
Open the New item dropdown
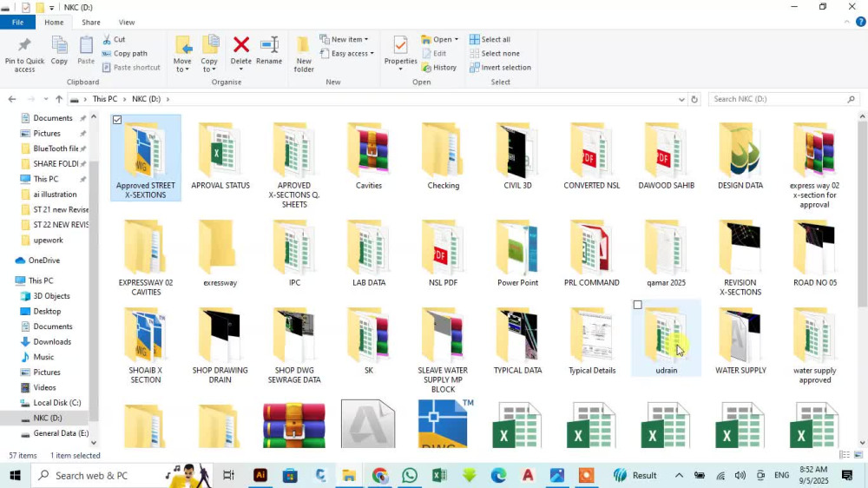pyautogui.click(x=344, y=39)
